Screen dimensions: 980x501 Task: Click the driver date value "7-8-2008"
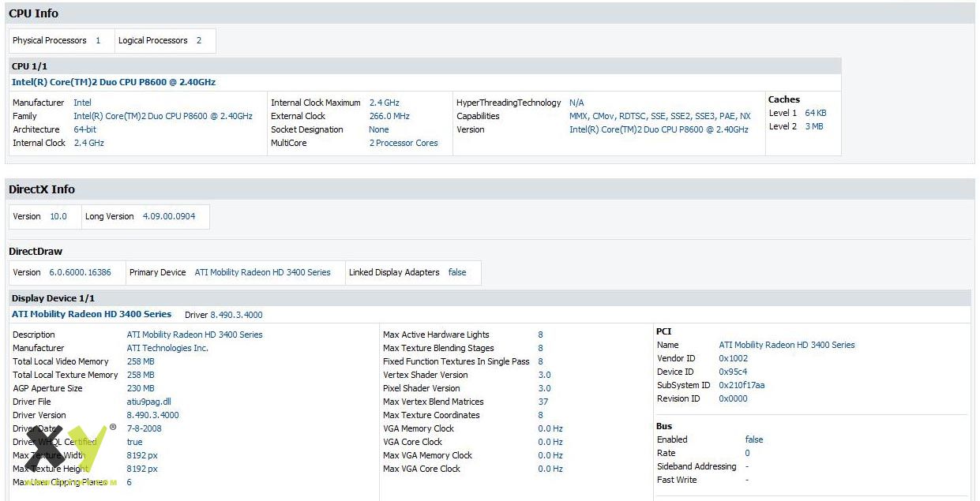pos(144,428)
